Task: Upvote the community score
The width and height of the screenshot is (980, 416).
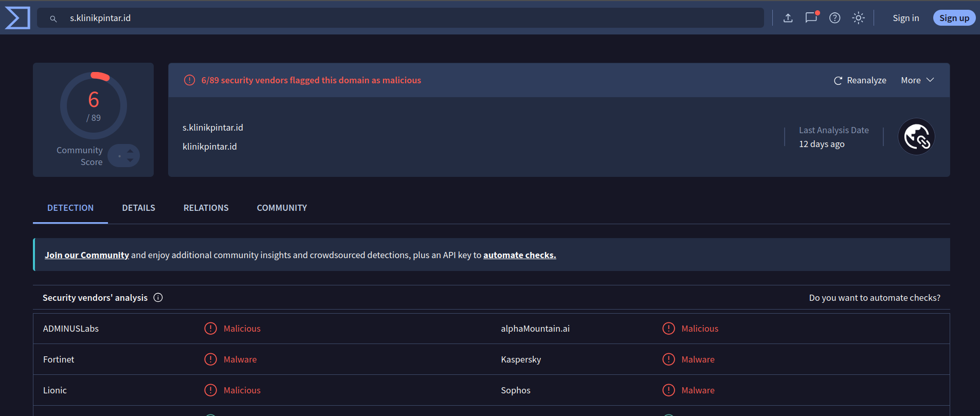Action: click(131, 151)
